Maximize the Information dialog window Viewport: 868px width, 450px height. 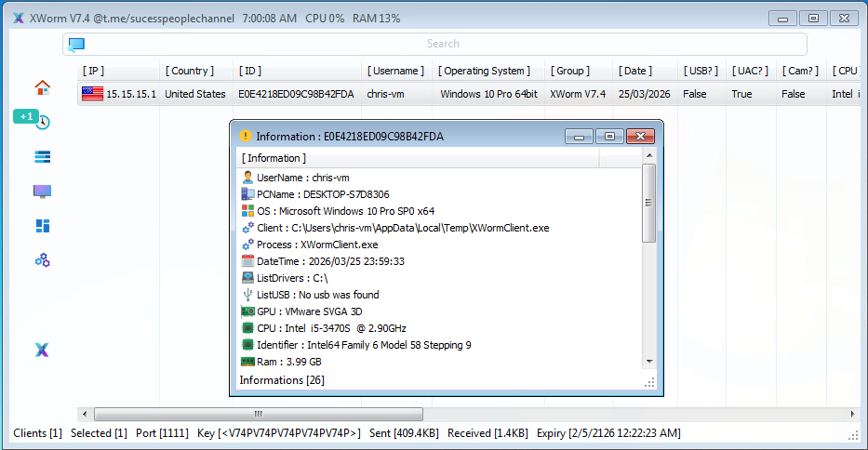(609, 136)
